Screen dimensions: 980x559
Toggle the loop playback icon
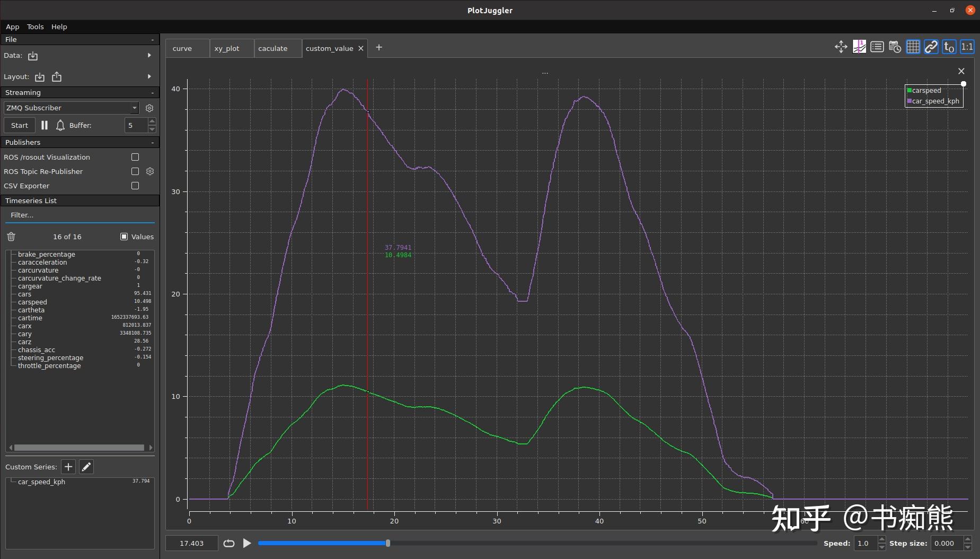229,543
